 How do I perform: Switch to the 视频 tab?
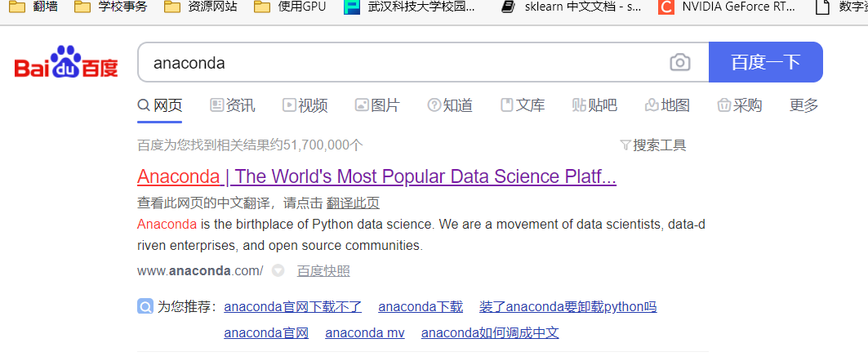click(x=305, y=105)
